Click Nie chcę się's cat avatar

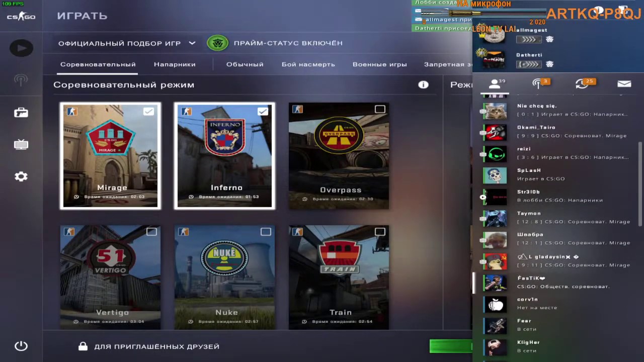tap(495, 110)
